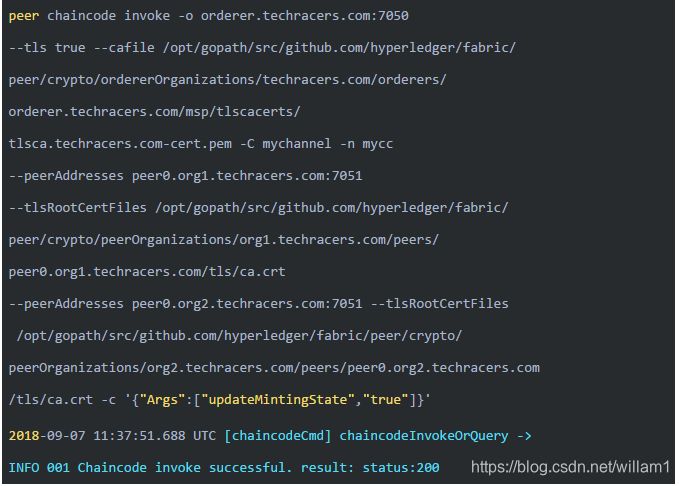The width and height of the screenshot is (679, 486).
Task: Click 'tlsca.techracers.com-cert.pem' file name
Action: pyautogui.click(x=120, y=144)
